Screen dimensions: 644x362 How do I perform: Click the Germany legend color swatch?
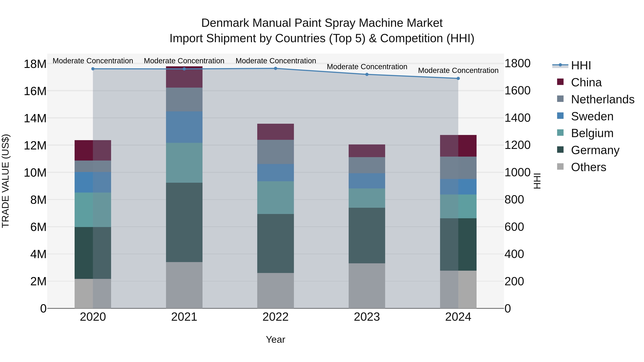coord(560,149)
